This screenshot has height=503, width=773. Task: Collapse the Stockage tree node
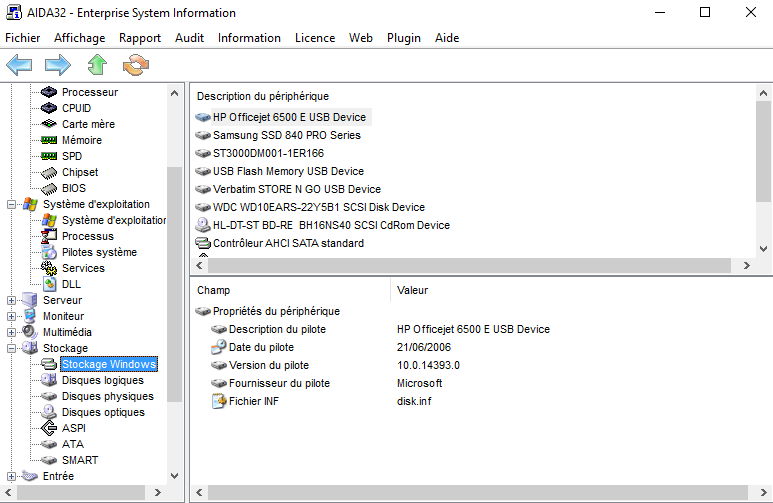(12, 348)
